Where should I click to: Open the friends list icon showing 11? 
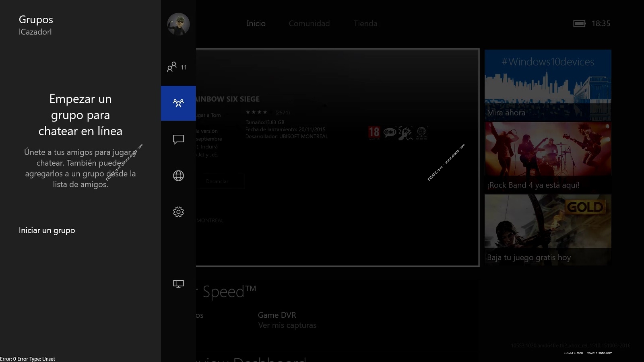[177, 67]
